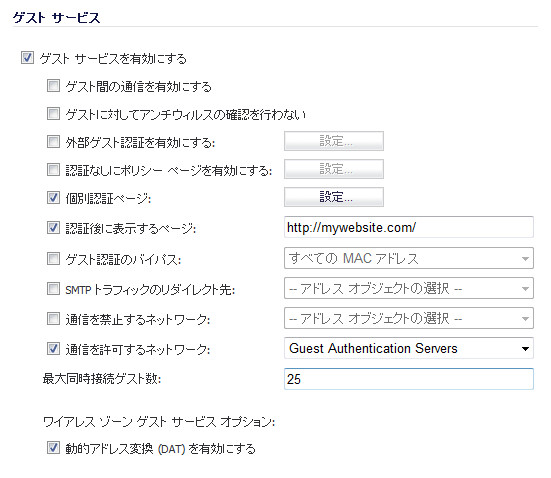Open Guest Authentication Servers dropdown
The height and width of the screenshot is (478, 551).
point(409,348)
